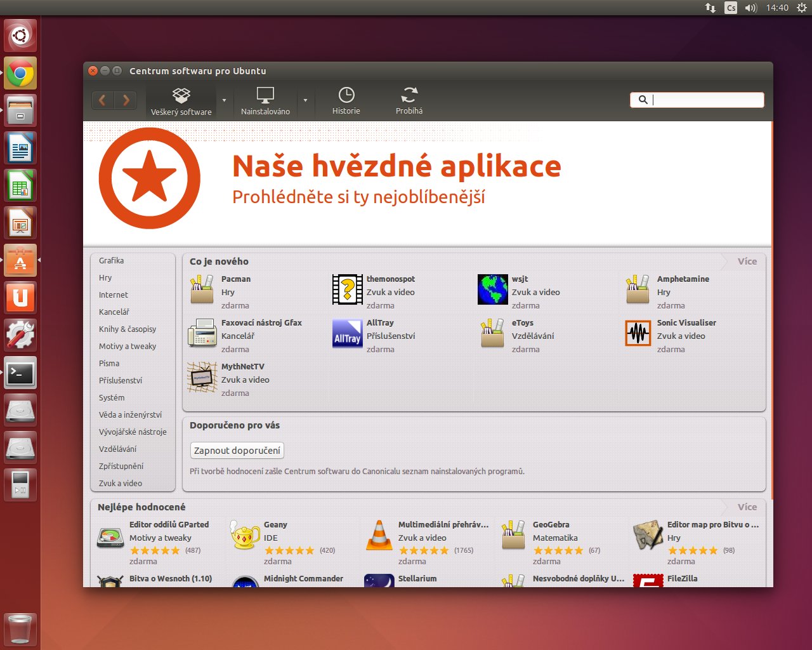
Task: Launch Google Chrome from the launcher
Action: pyautogui.click(x=20, y=74)
